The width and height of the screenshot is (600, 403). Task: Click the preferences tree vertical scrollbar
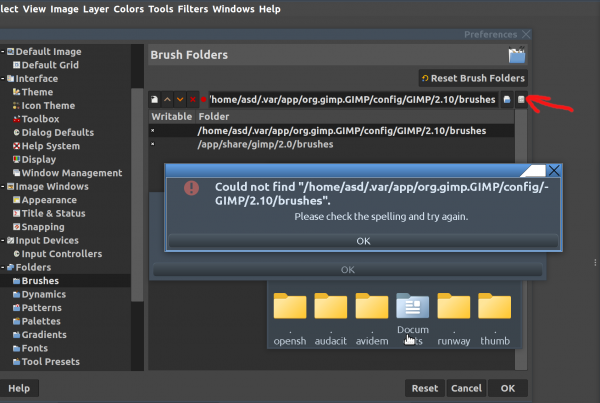pyautogui.click(x=137, y=195)
